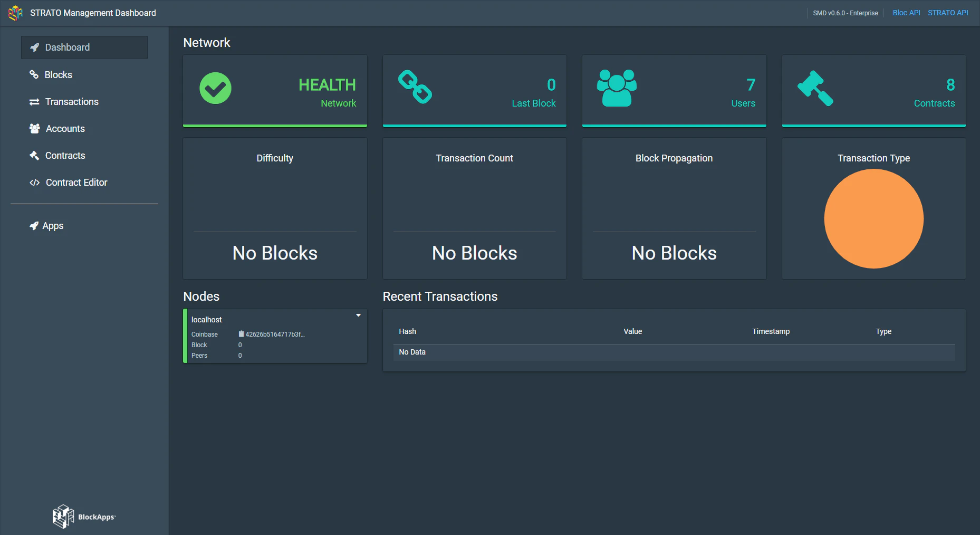The height and width of the screenshot is (535, 980).
Task: Click the Dashboard rocket icon
Action: [x=35, y=47]
